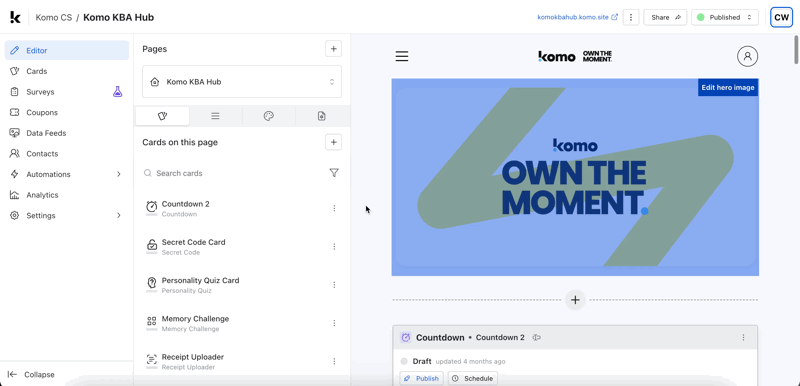Publish the Countdown 2 draft card
Viewport: 800px width, 386px height.
coord(422,378)
